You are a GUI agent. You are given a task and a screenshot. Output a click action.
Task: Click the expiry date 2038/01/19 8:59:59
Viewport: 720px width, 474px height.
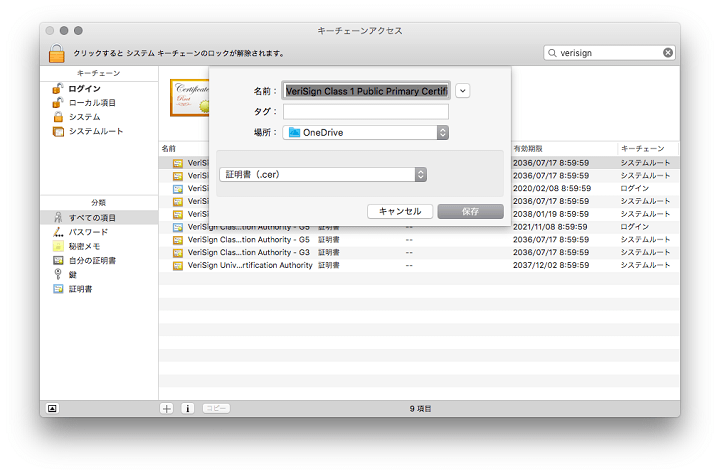point(551,214)
